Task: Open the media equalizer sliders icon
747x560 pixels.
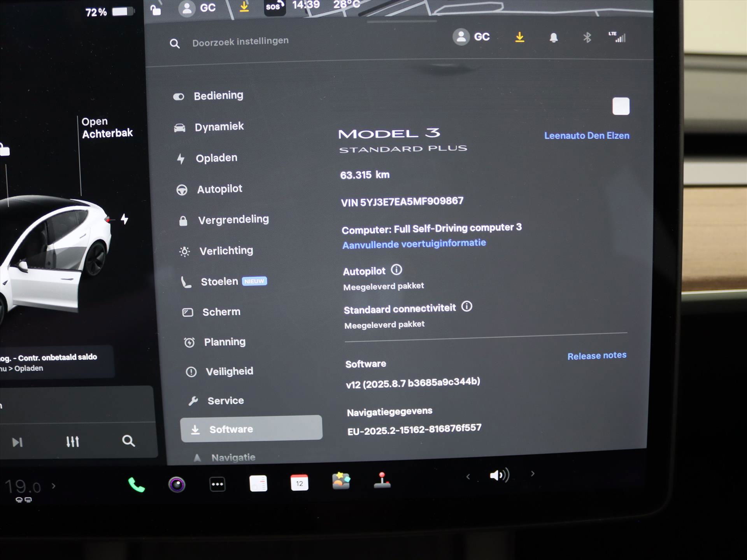Action: coord(73,442)
